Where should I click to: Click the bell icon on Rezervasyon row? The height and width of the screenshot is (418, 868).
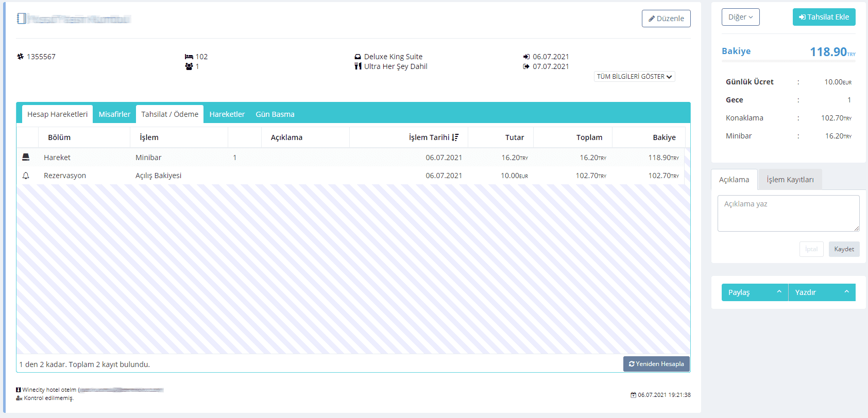(x=26, y=176)
